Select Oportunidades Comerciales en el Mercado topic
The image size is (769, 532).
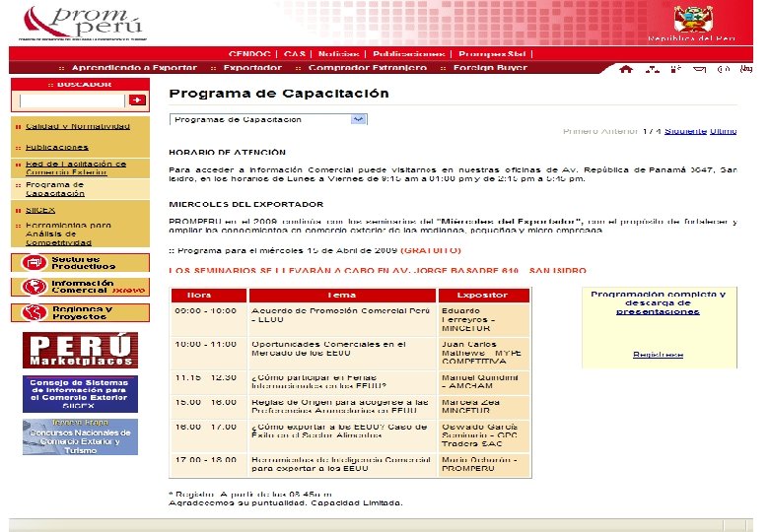[342, 353]
